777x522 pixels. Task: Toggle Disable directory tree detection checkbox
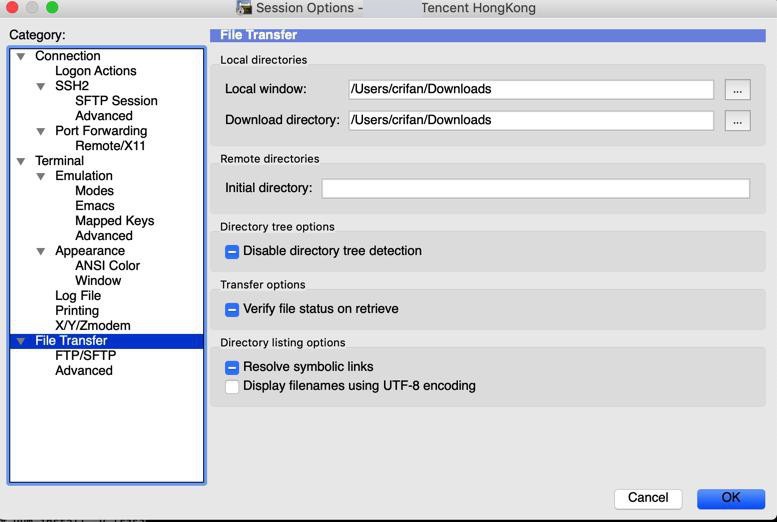(231, 251)
